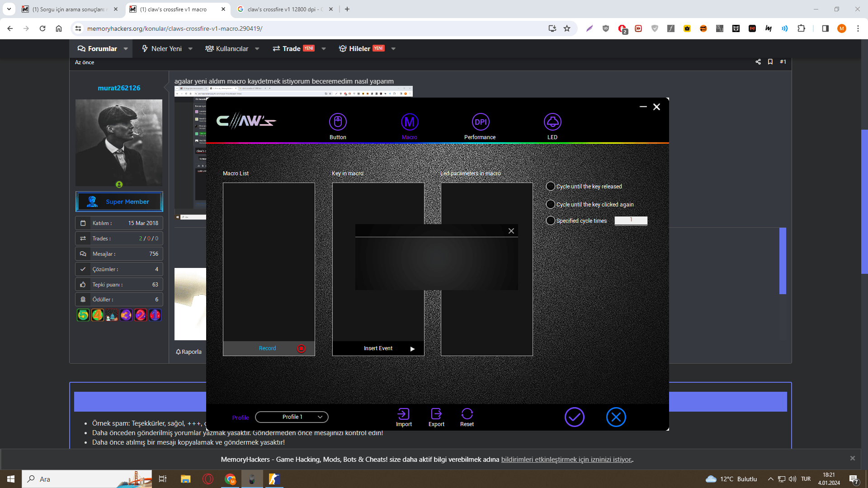Image resolution: width=868 pixels, height=488 pixels.
Task: Click the Super Member badge
Action: (119, 202)
